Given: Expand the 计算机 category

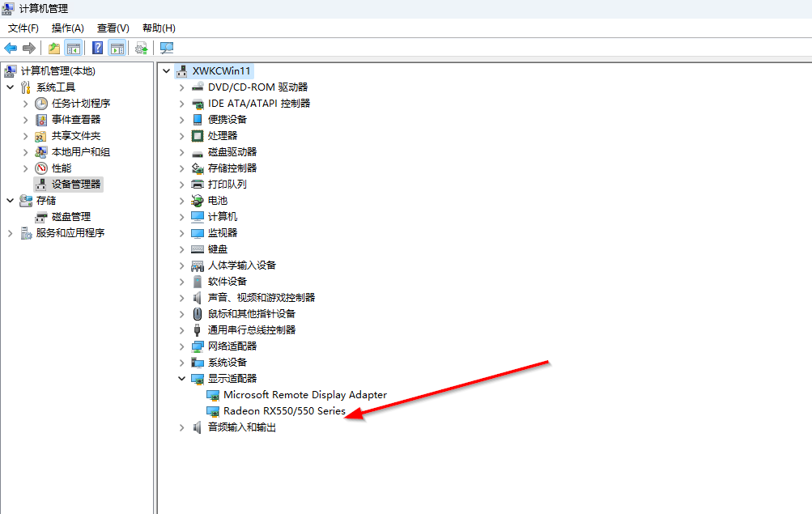Looking at the screenshot, I should [182, 217].
